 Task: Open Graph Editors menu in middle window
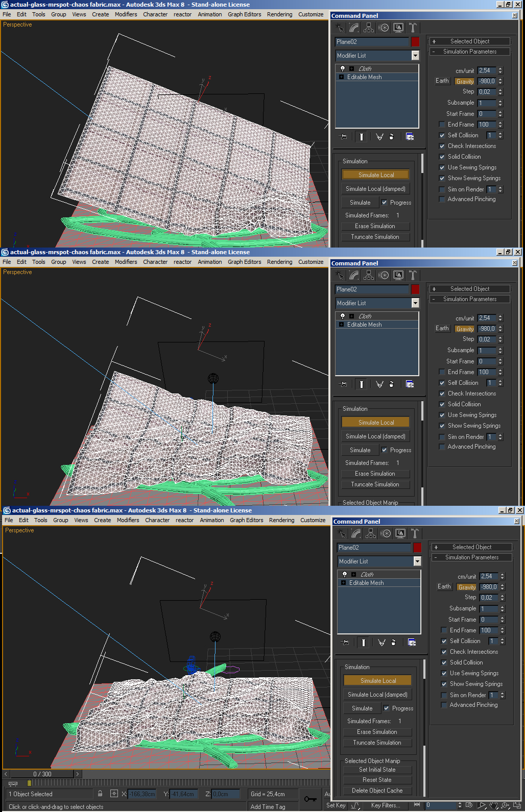coord(244,262)
